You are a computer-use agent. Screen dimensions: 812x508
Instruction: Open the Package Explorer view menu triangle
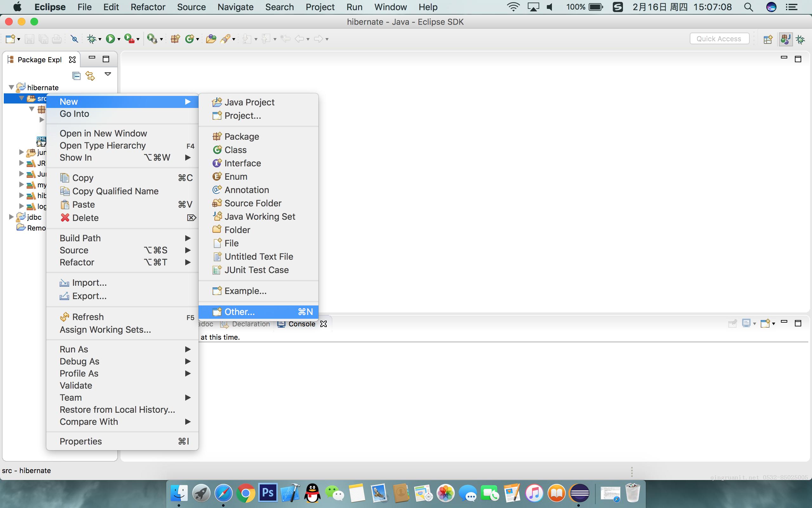[x=108, y=74]
